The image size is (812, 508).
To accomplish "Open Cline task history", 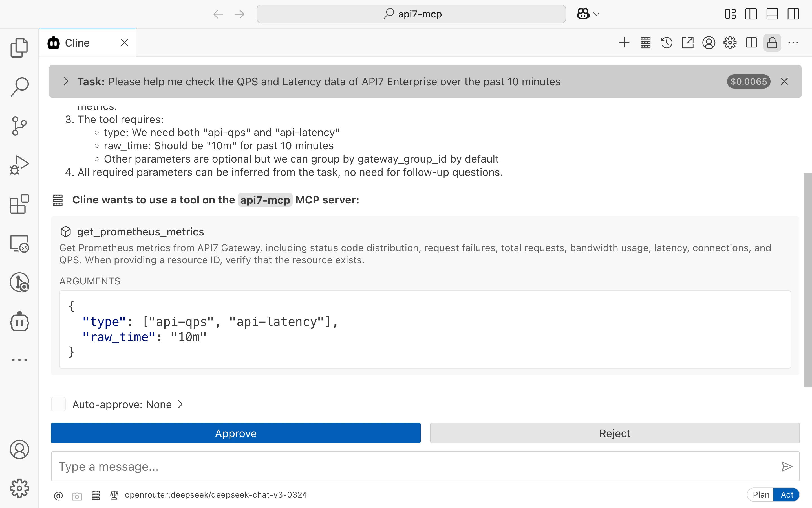I will tap(667, 43).
